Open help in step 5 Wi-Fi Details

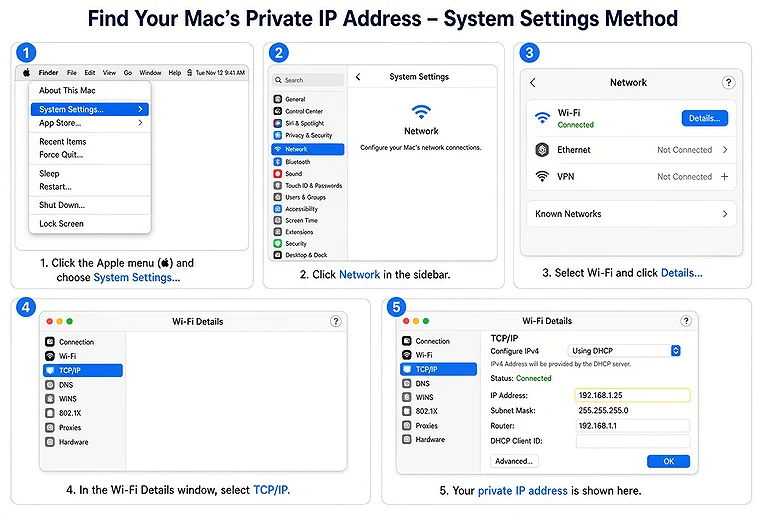click(x=686, y=321)
